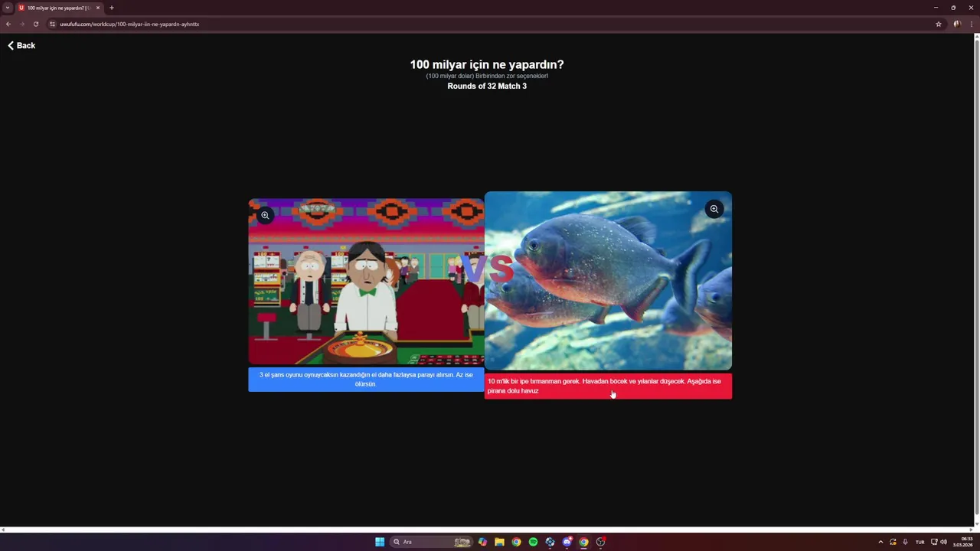Select the '100 milyar için ne yapardın?' tab
980x551 pixels.
tap(59, 8)
